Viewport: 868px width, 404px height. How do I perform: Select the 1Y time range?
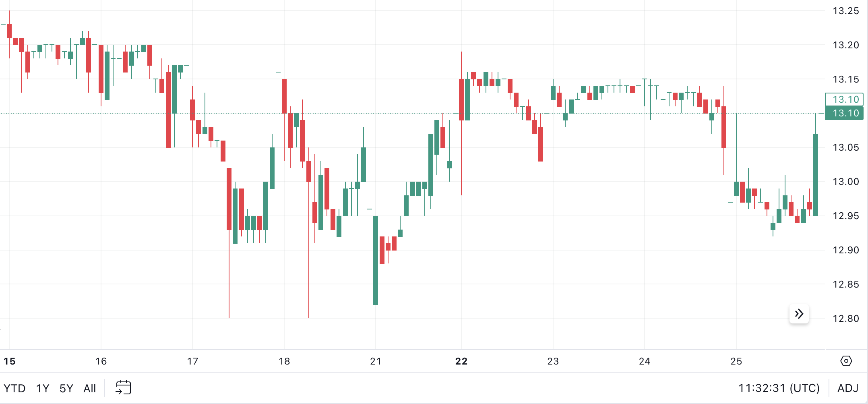(x=41, y=388)
